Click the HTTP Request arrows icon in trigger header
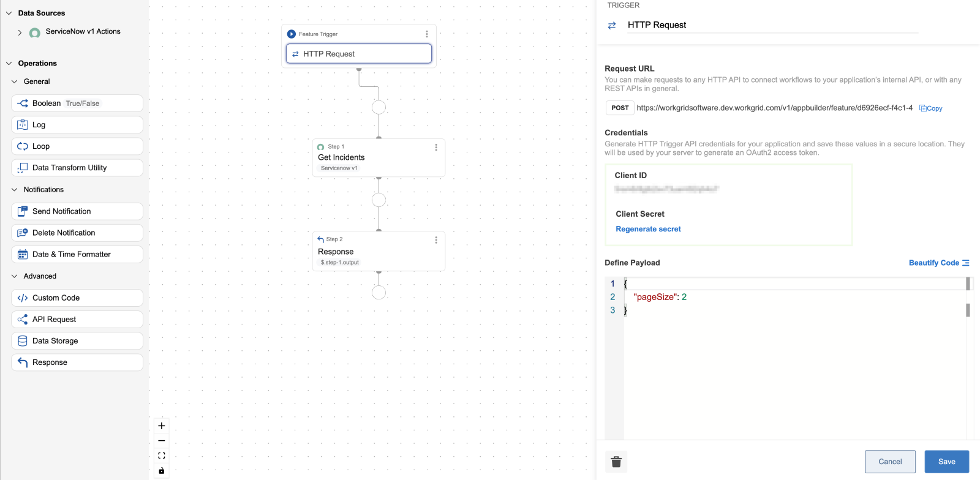980x480 pixels. click(x=612, y=26)
